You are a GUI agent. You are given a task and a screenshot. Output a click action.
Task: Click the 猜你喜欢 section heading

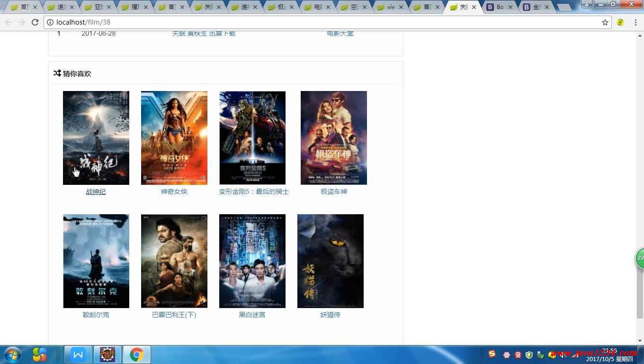coord(77,73)
